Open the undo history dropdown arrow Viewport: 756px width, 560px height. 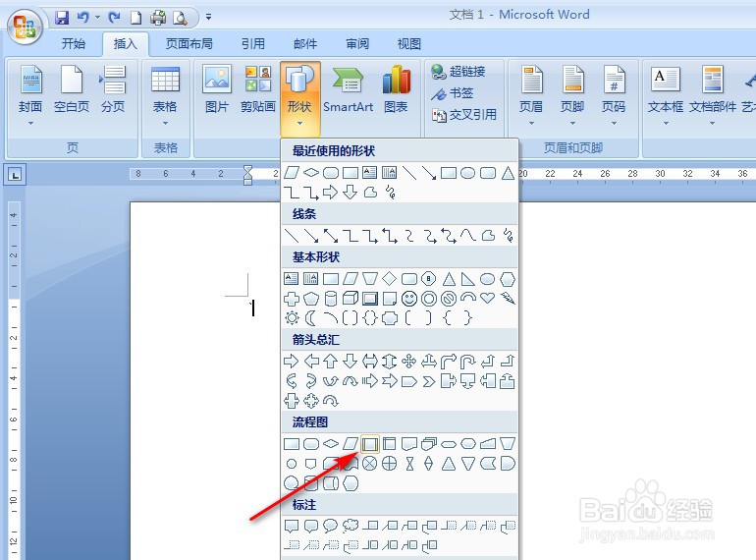[x=97, y=18]
